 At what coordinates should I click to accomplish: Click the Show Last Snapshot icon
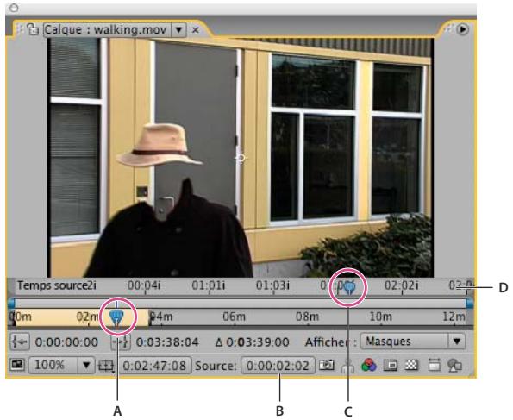[x=347, y=366]
